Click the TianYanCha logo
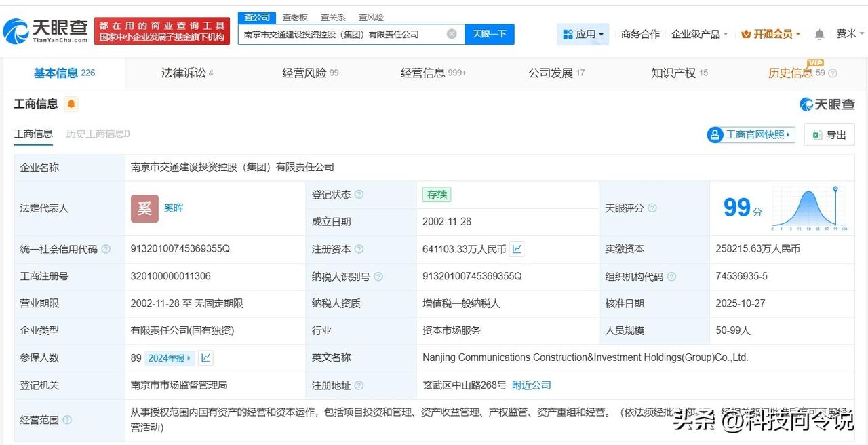868x445 pixels. [45, 31]
